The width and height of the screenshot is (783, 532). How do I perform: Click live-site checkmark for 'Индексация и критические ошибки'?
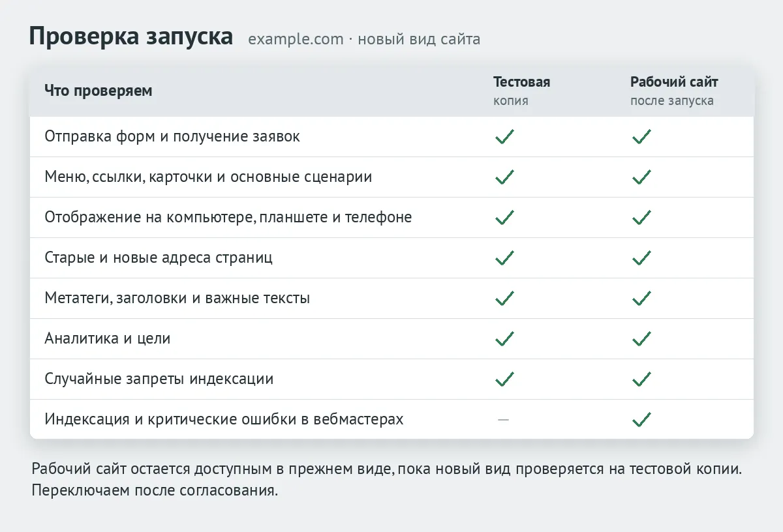point(641,419)
